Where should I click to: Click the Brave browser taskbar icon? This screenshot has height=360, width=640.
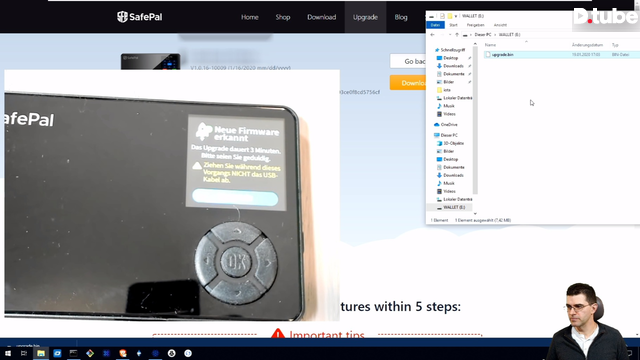point(122,353)
